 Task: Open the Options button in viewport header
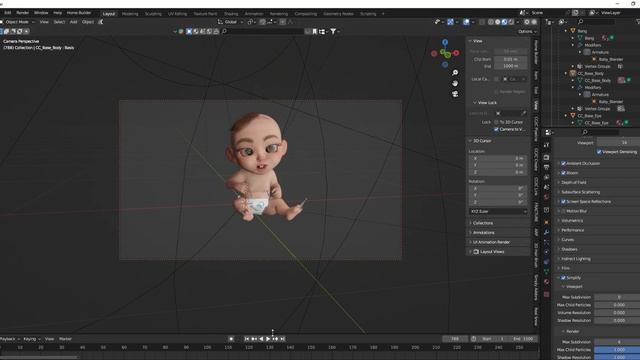click(x=527, y=31)
